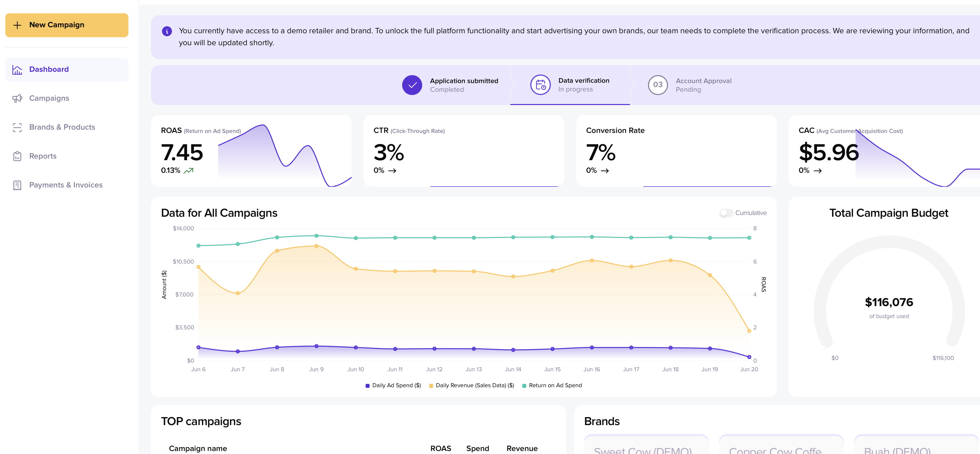Screen dimensions: 980x454
Task: Click the Campaigns megaphone icon
Action: [17, 98]
